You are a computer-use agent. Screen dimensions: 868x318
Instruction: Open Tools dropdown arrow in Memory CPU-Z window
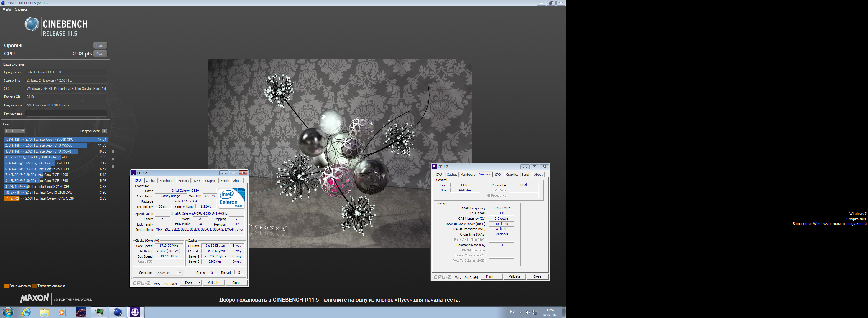coord(500,276)
